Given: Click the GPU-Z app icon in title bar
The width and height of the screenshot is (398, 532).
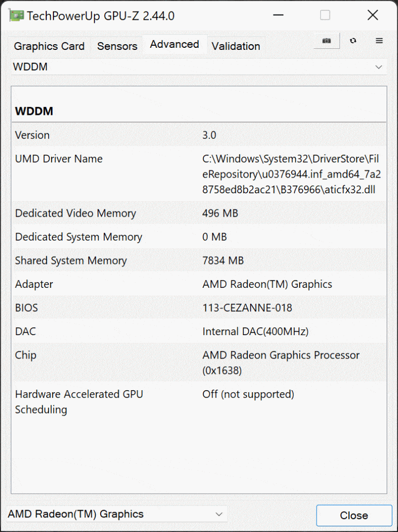Looking at the screenshot, I should click(16, 16).
